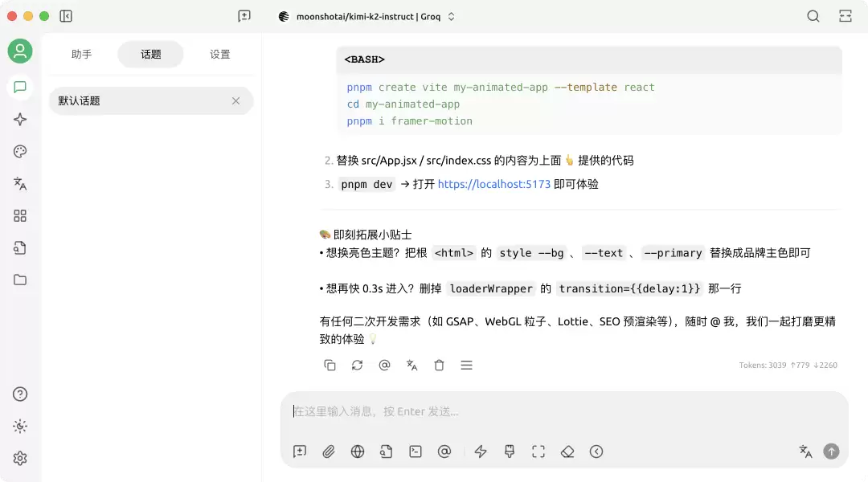
Task: Open the translate page in sidebar
Action: click(20, 184)
